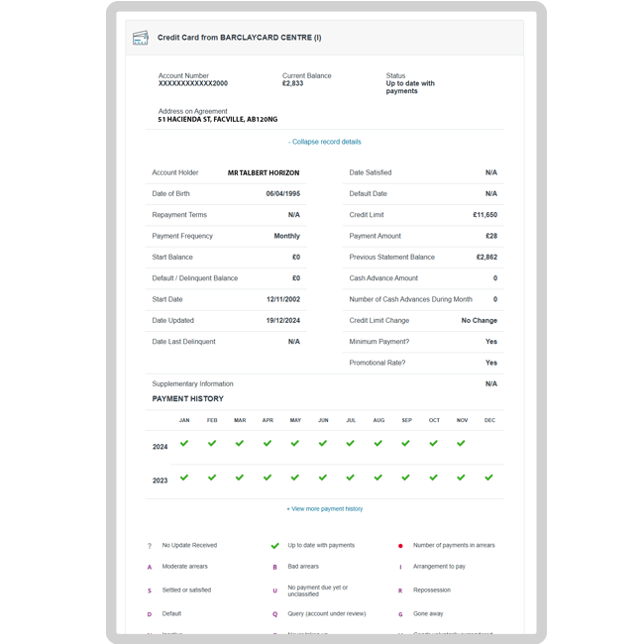Click the January 2024 payment checkmark

click(x=184, y=444)
